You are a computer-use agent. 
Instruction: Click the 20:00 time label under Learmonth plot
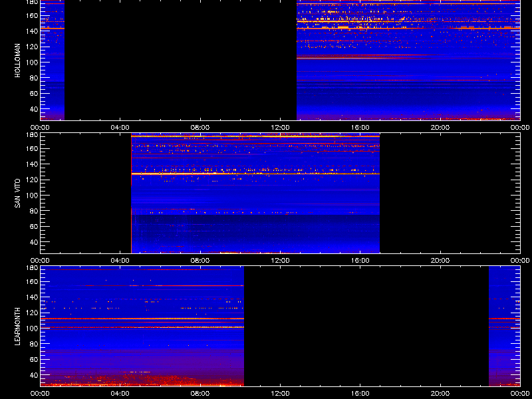[x=440, y=394]
